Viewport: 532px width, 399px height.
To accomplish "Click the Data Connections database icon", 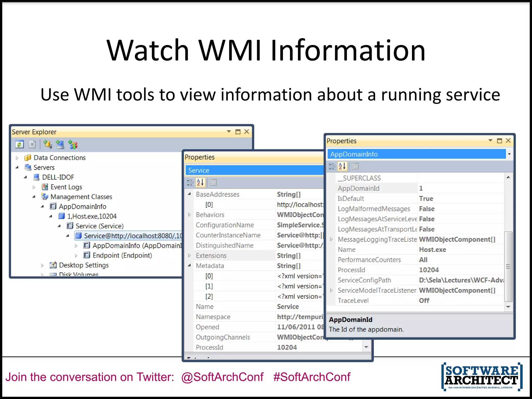I will point(28,158).
